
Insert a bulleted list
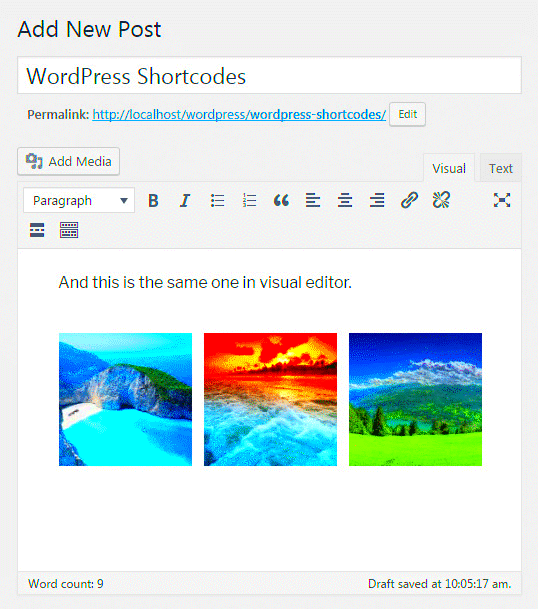point(217,200)
